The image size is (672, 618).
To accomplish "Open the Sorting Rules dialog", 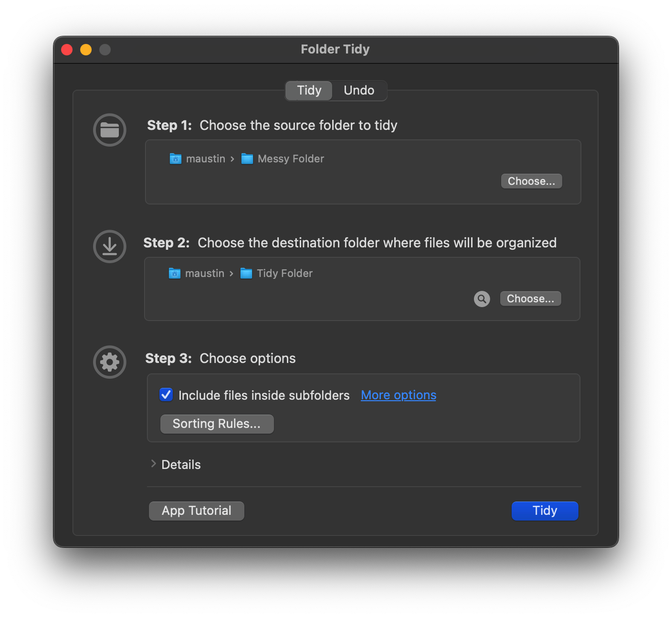I will (217, 424).
